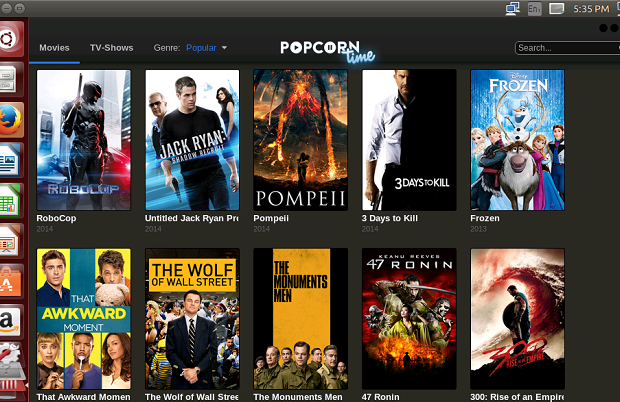Open The Monuments Men poster

pyautogui.click(x=301, y=319)
